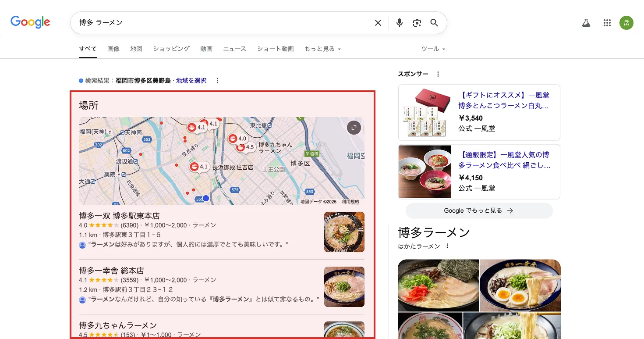Screen dimensions: 644x339
Task: Click 博多九ちゃんラーメン label on map
Action: (x=276, y=147)
